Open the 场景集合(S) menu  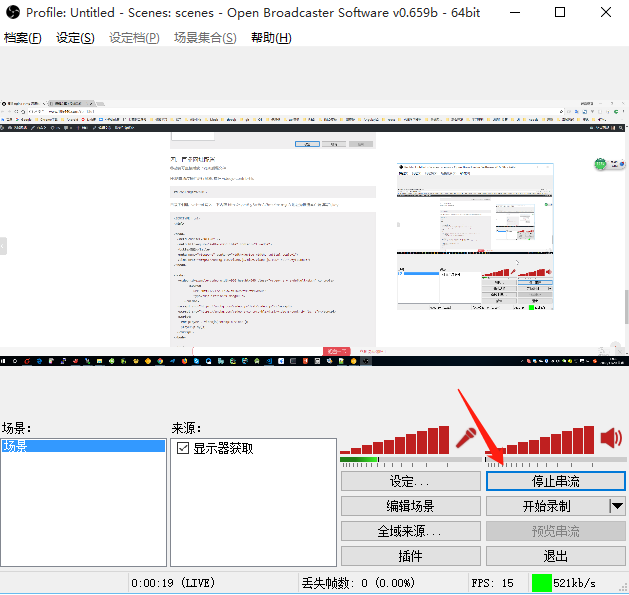pyautogui.click(x=205, y=38)
